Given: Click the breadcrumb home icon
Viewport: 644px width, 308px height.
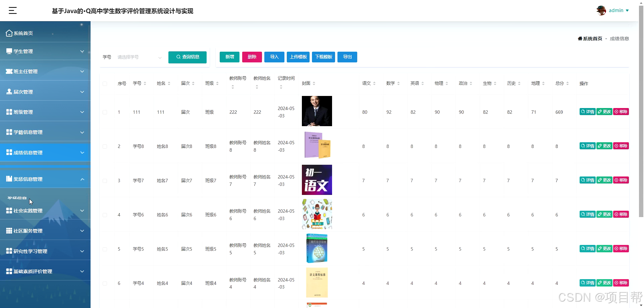Looking at the screenshot, I should click(x=580, y=39).
